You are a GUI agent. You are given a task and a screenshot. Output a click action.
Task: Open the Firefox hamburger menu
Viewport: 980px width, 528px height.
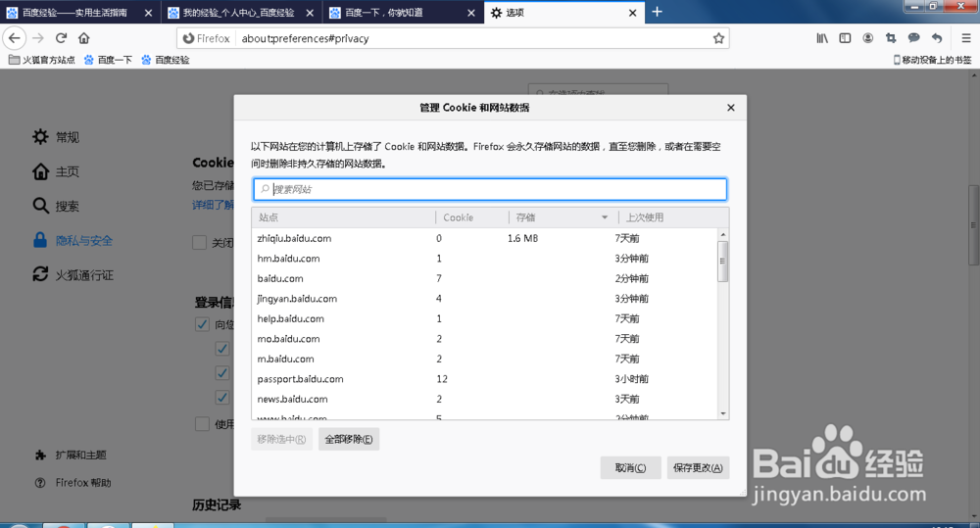965,38
